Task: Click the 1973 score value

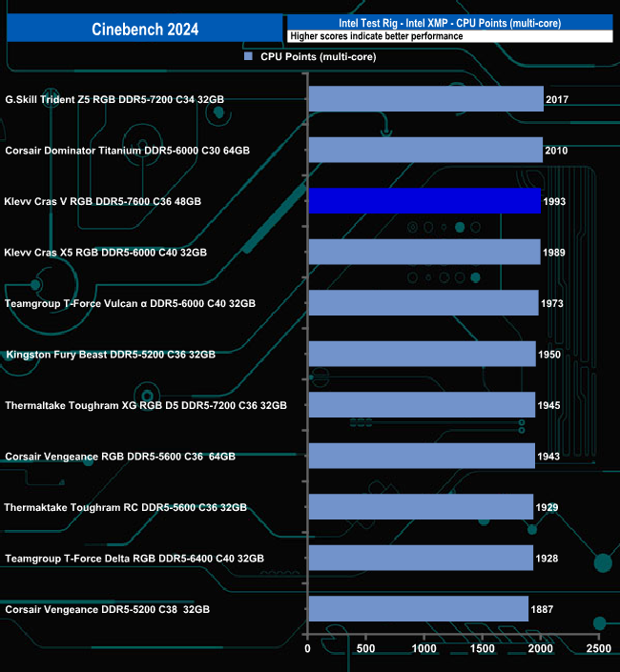Action: click(x=552, y=303)
